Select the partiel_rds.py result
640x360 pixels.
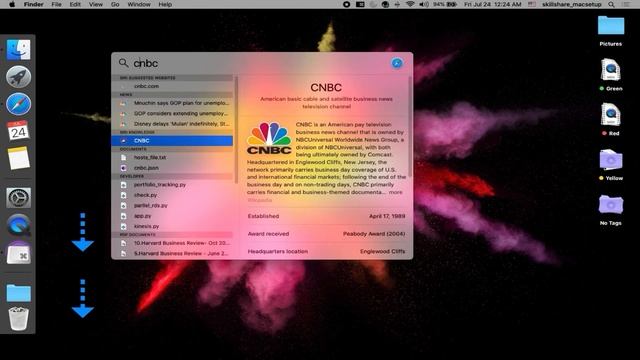click(x=172, y=206)
